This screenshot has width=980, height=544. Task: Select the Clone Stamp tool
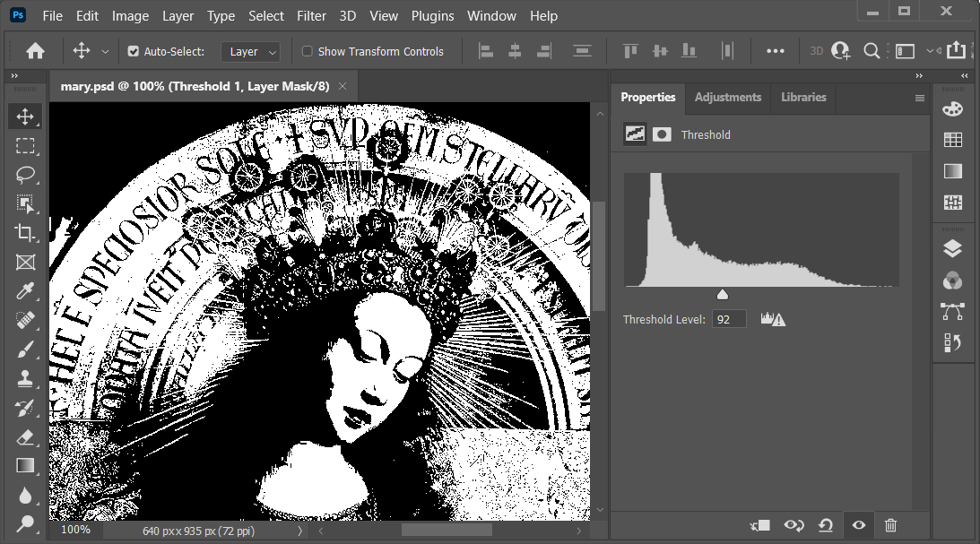[x=25, y=378]
